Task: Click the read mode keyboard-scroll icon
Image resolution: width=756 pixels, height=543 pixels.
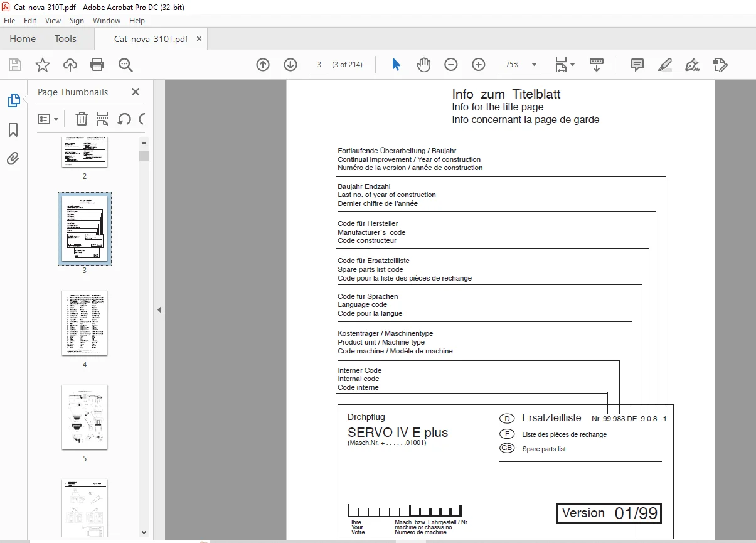Action: click(596, 65)
